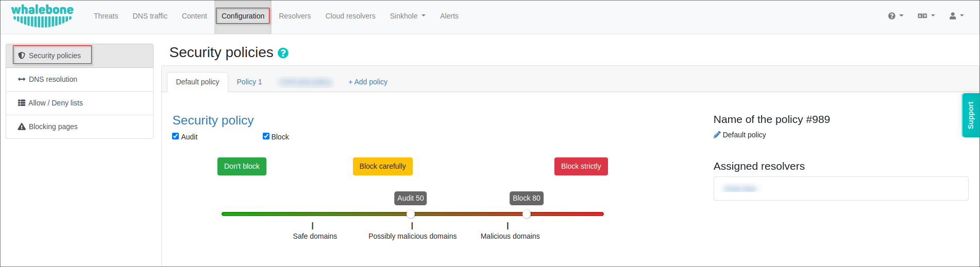Expand the Sinkhole dropdown menu
This screenshot has height=267, width=980.
[x=408, y=16]
